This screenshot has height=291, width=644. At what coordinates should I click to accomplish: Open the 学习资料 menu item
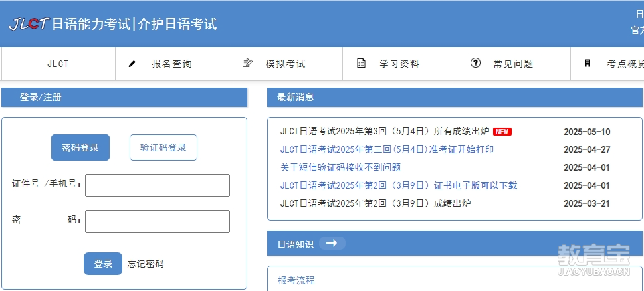[399, 64]
